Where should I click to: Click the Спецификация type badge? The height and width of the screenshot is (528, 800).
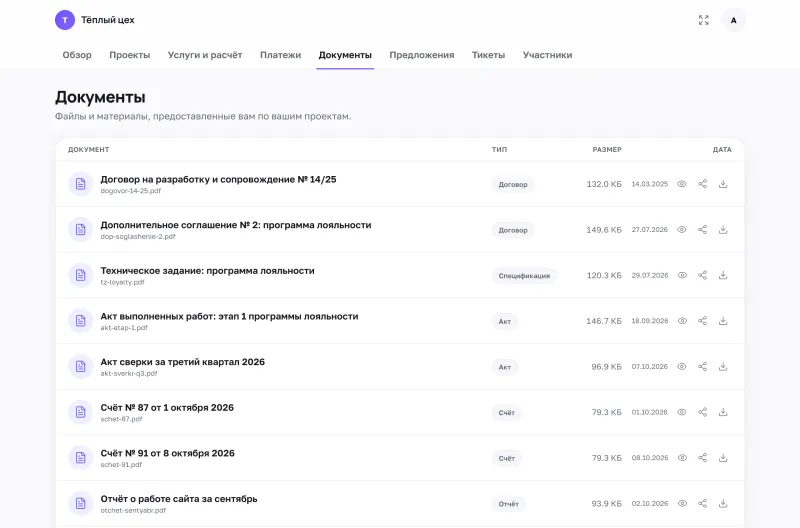[x=524, y=276]
